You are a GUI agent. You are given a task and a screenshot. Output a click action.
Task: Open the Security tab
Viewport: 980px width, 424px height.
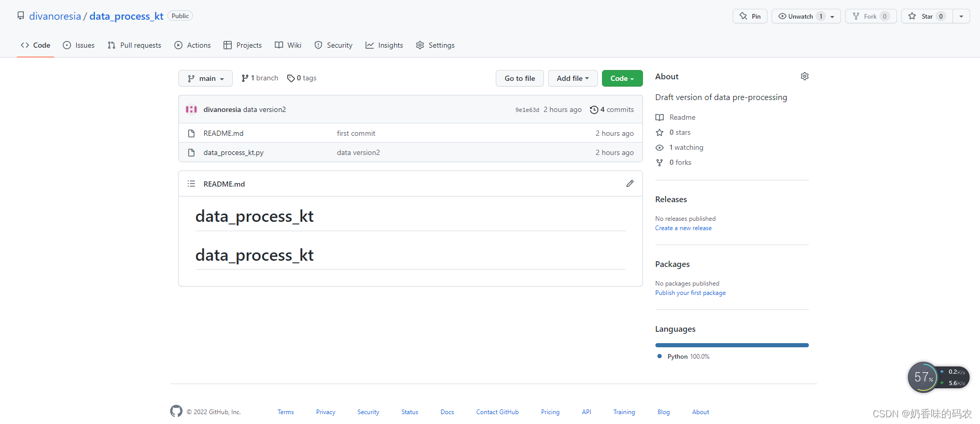(x=333, y=45)
